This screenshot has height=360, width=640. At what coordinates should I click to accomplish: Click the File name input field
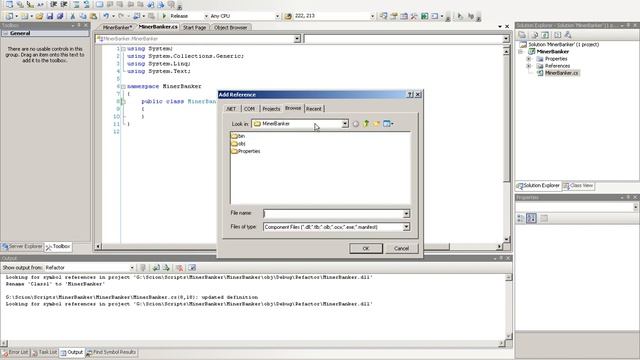tap(333, 213)
